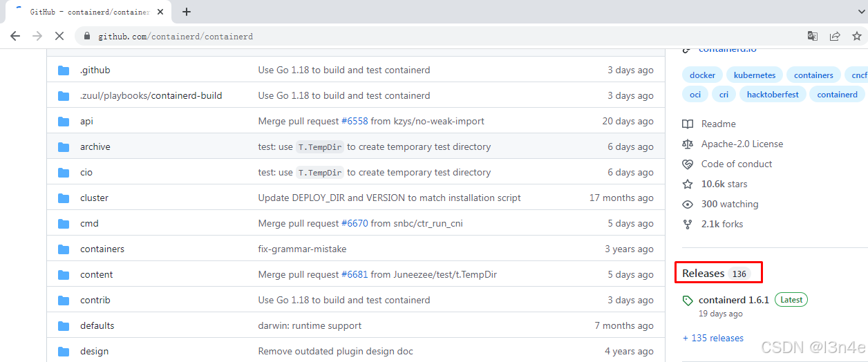Open the Code of conduct link
868x362 pixels.
coord(737,164)
